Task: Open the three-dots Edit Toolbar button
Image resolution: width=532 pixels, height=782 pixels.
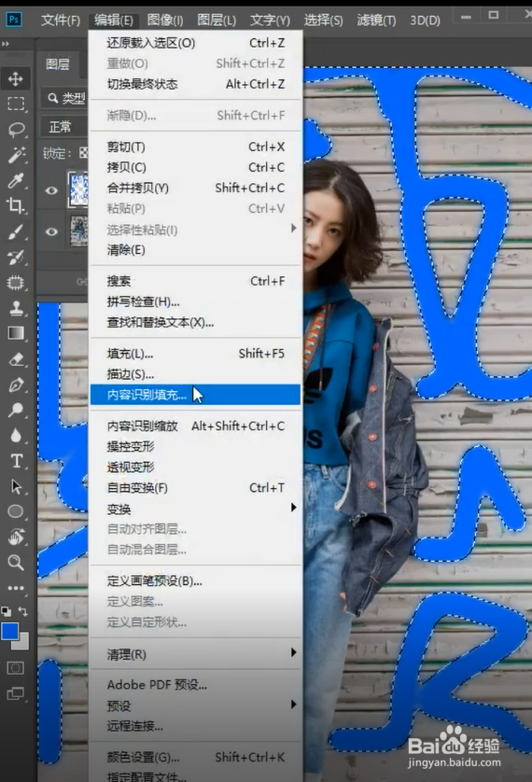Action: (x=16, y=588)
